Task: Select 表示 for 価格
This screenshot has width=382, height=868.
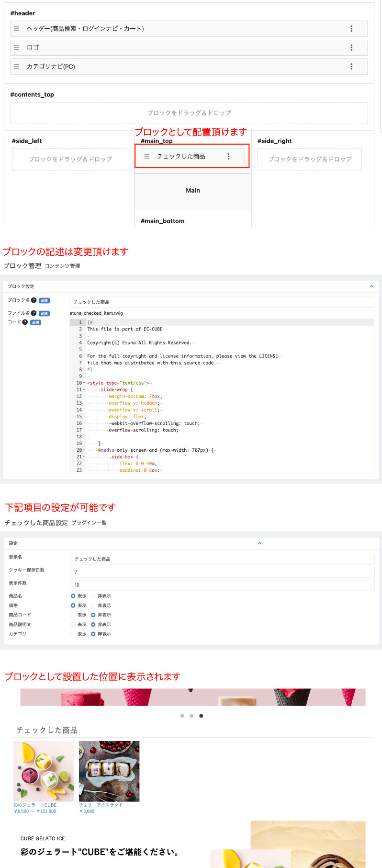Action: tap(73, 605)
